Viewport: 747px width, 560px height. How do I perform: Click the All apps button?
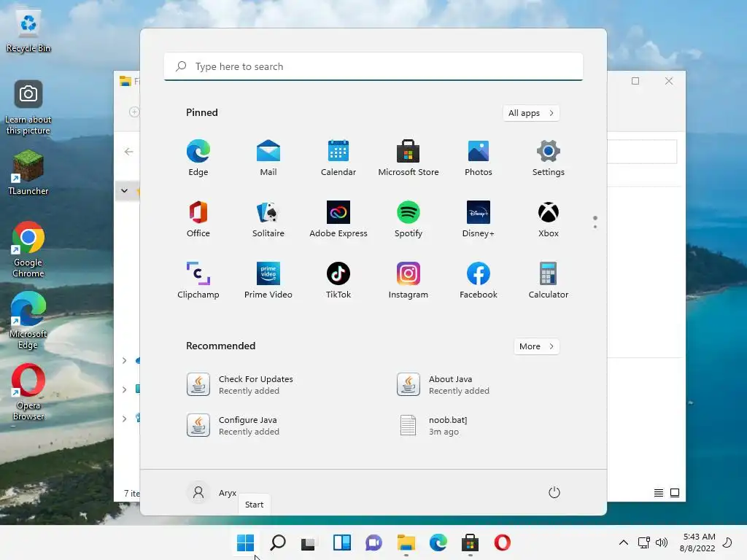[x=531, y=113]
